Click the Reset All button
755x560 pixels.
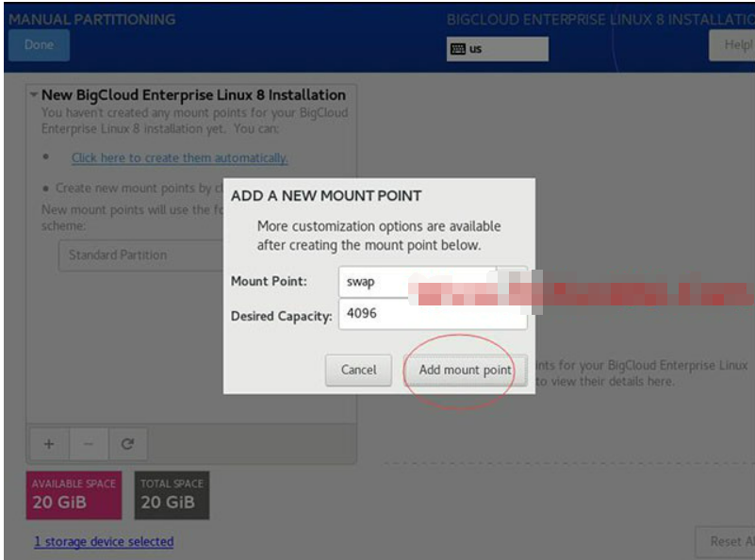point(725,542)
